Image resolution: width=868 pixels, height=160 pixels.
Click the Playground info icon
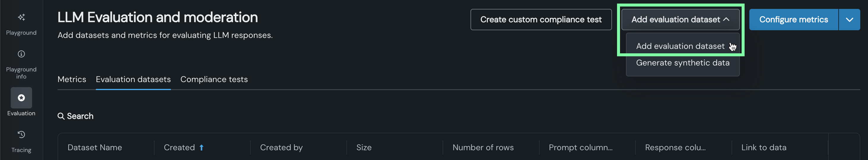(x=21, y=54)
